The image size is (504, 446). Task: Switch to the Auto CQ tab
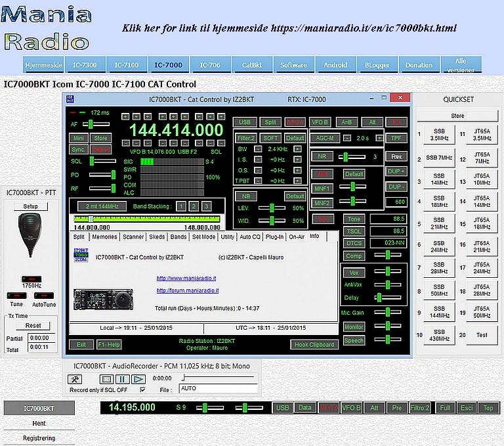[x=250, y=237]
